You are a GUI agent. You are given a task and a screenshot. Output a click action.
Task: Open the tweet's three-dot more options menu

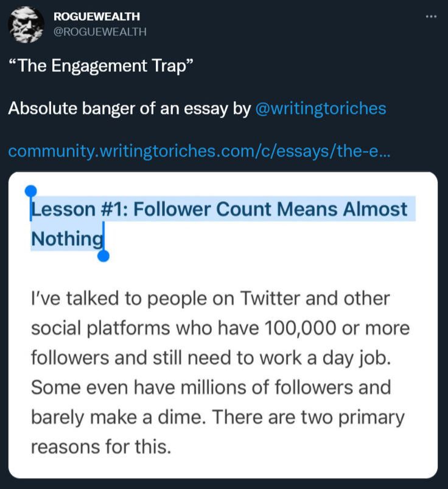[x=431, y=16]
